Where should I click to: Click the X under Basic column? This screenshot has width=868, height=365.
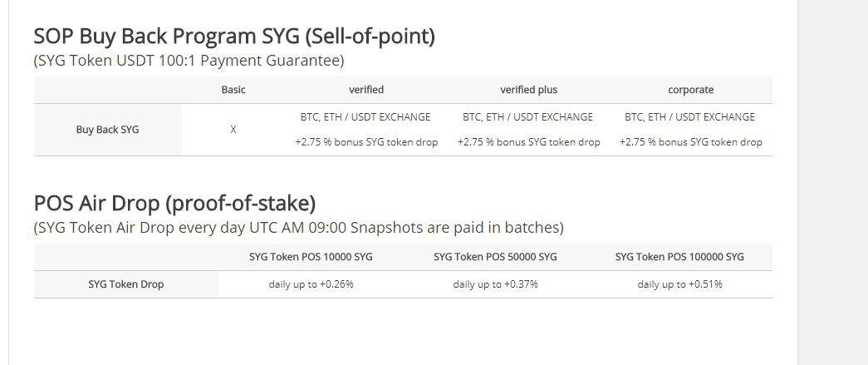(x=233, y=130)
